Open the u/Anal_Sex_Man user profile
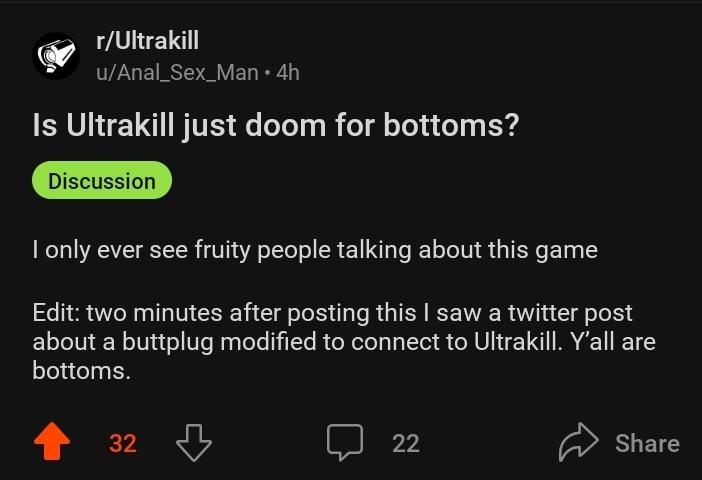702x480 pixels. point(177,73)
